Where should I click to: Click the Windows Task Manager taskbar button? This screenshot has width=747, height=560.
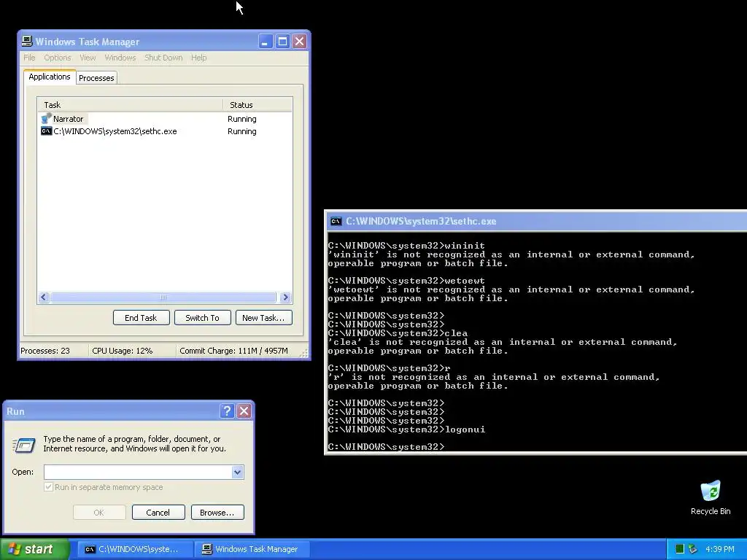point(252,549)
